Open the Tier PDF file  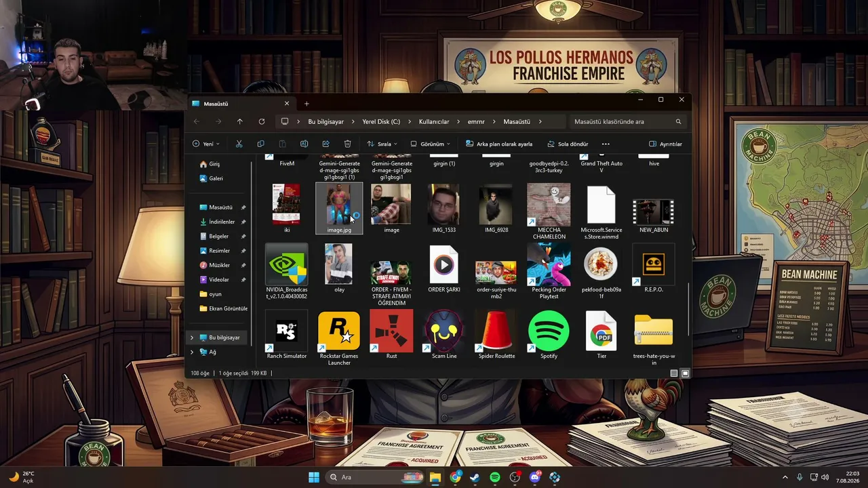click(601, 335)
